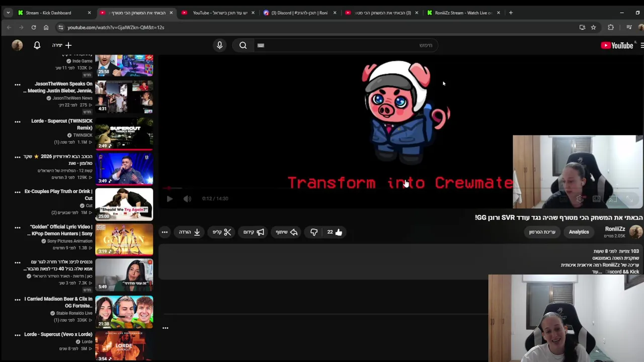Submit search with magnifier icon

pyautogui.click(x=243, y=45)
